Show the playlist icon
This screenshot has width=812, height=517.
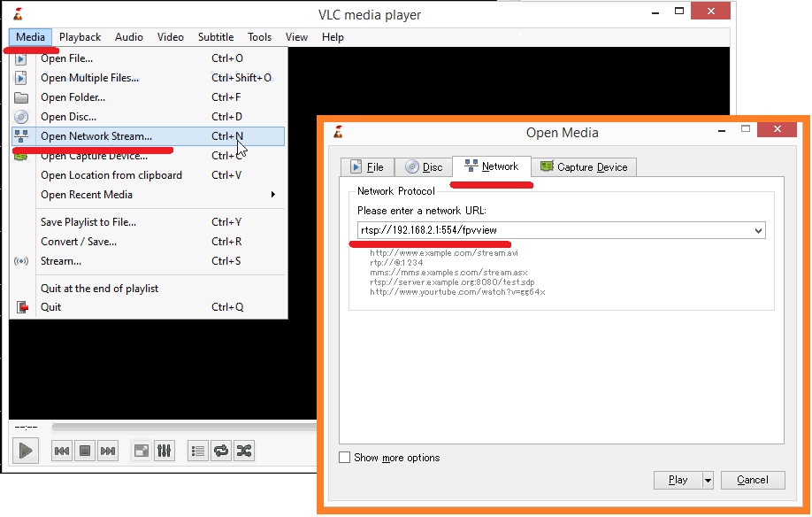pos(198,451)
